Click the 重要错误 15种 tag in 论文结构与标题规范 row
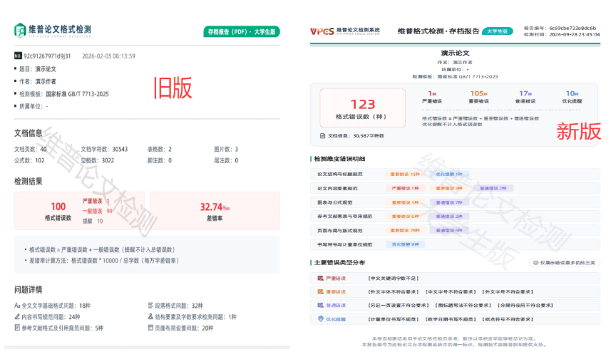The image size is (611, 364). coord(405,174)
